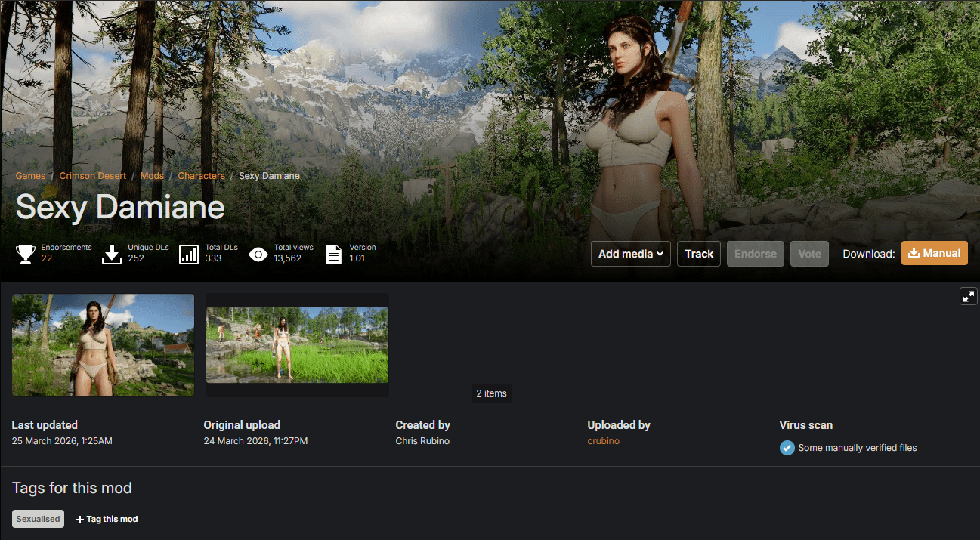The image size is (980, 540).
Task: Open the Add media dropdown
Action: point(630,254)
